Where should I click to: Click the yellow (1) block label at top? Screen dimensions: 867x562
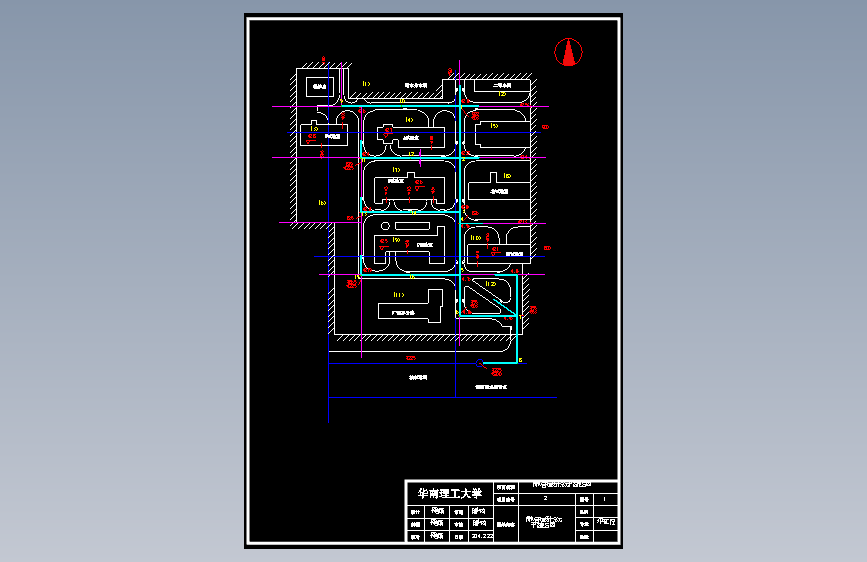(x=366, y=84)
